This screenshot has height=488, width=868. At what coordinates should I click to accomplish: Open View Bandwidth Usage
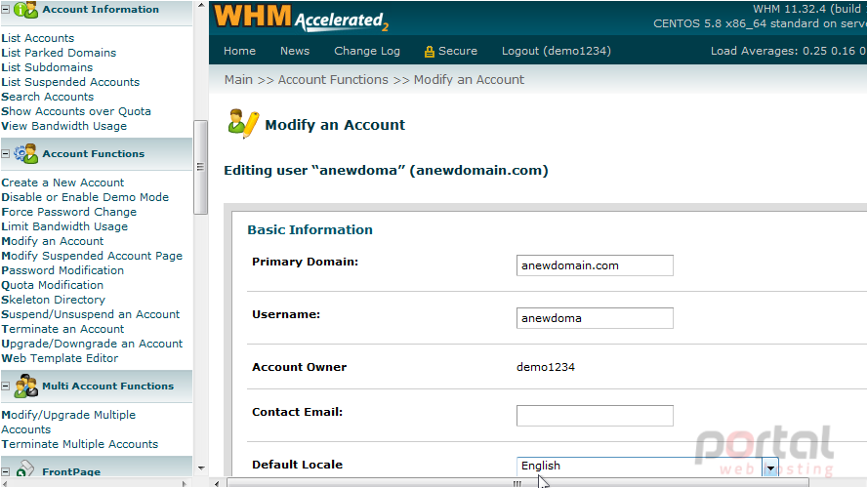pyautogui.click(x=63, y=126)
